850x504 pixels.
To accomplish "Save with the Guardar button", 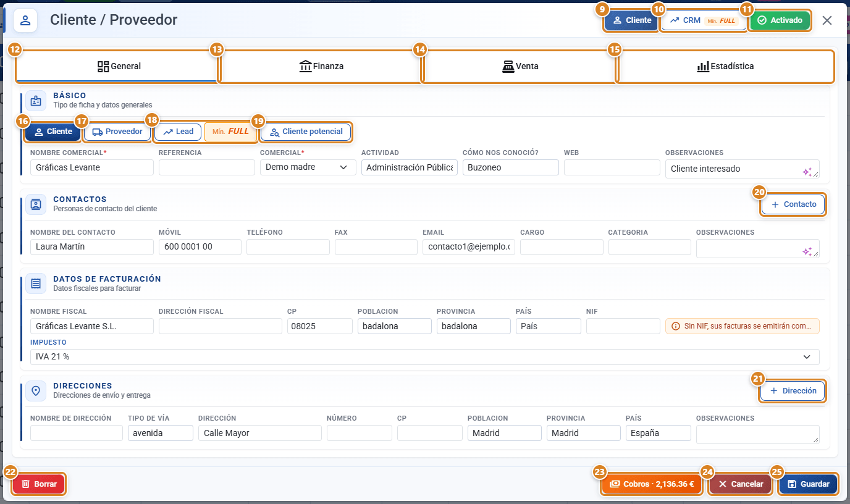I will pos(808,484).
